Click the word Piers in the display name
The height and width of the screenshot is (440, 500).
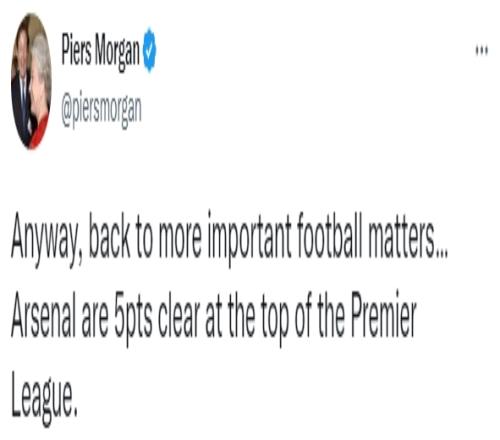click(x=76, y=50)
